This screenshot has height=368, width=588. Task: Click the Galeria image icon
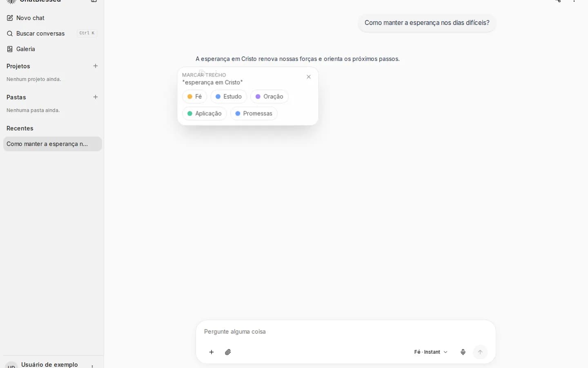click(x=10, y=49)
